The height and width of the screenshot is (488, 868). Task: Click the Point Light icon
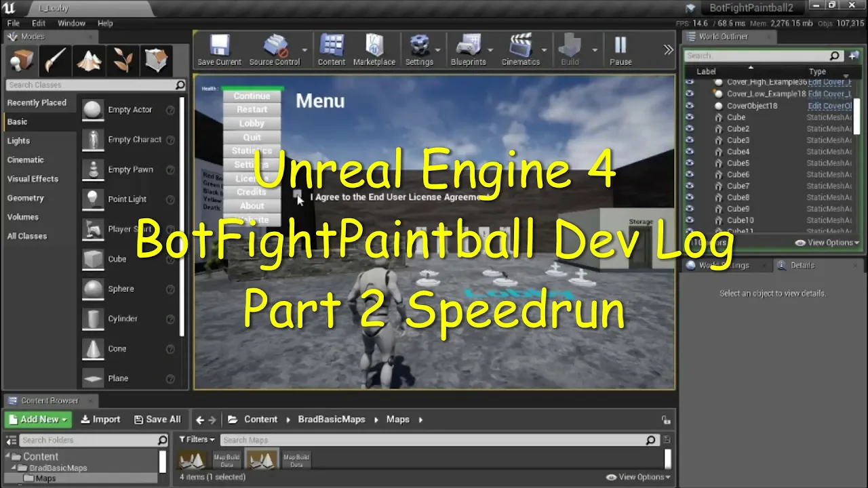coord(93,199)
